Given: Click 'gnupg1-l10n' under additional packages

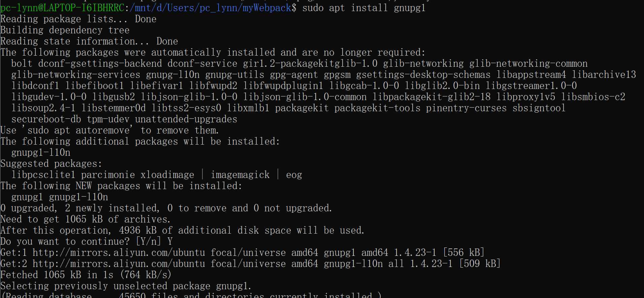Looking at the screenshot, I should (41, 152).
